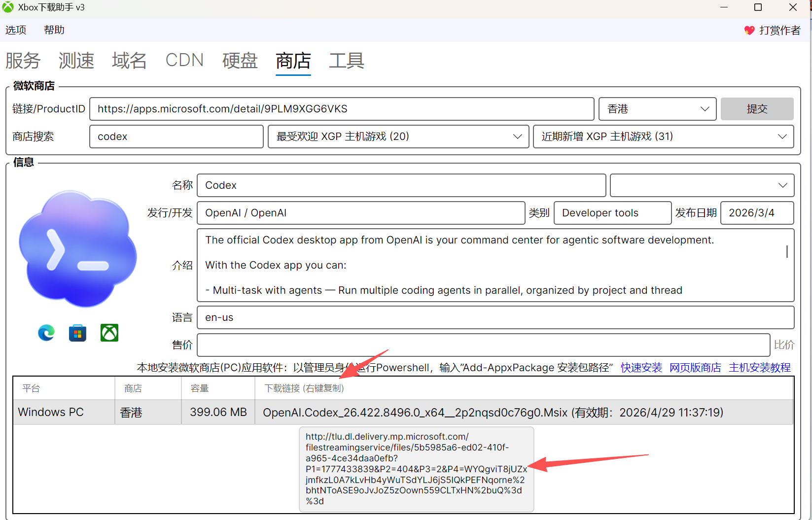Click the Xbox logo in title bar

(8, 7)
